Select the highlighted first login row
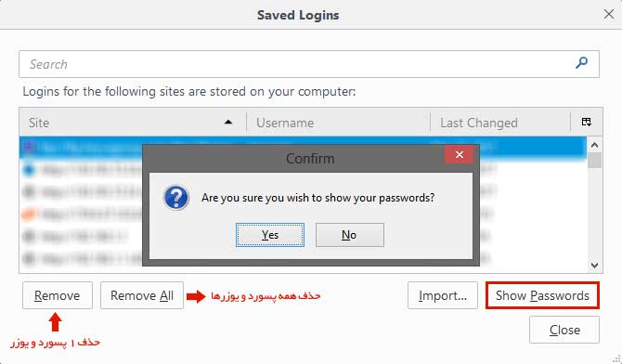This screenshot has height=364, width=622. pos(303,148)
